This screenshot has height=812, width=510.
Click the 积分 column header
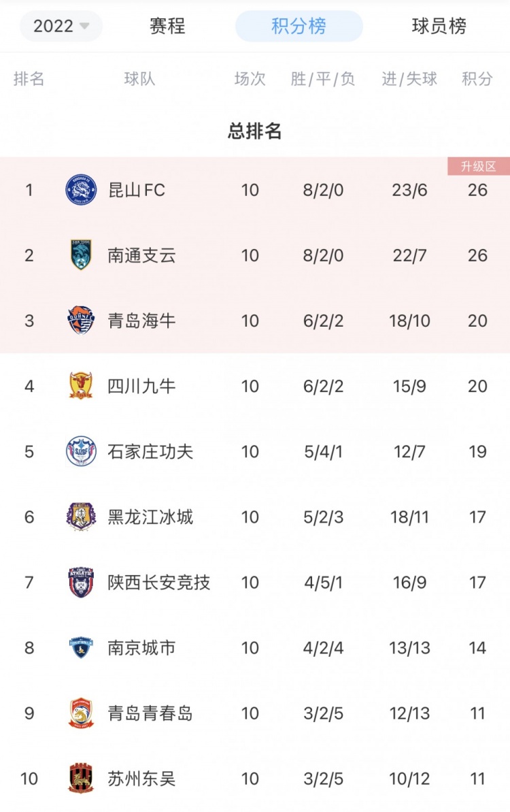pyautogui.click(x=477, y=79)
